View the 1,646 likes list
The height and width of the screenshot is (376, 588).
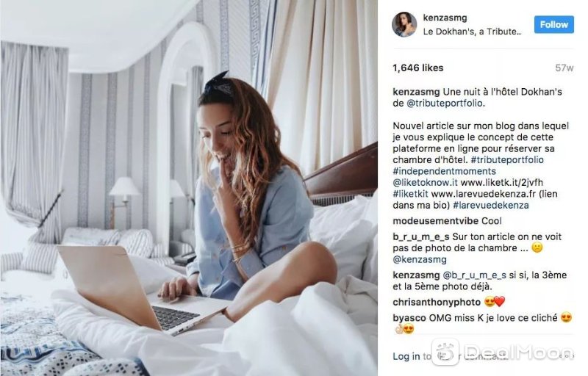pyautogui.click(x=417, y=68)
